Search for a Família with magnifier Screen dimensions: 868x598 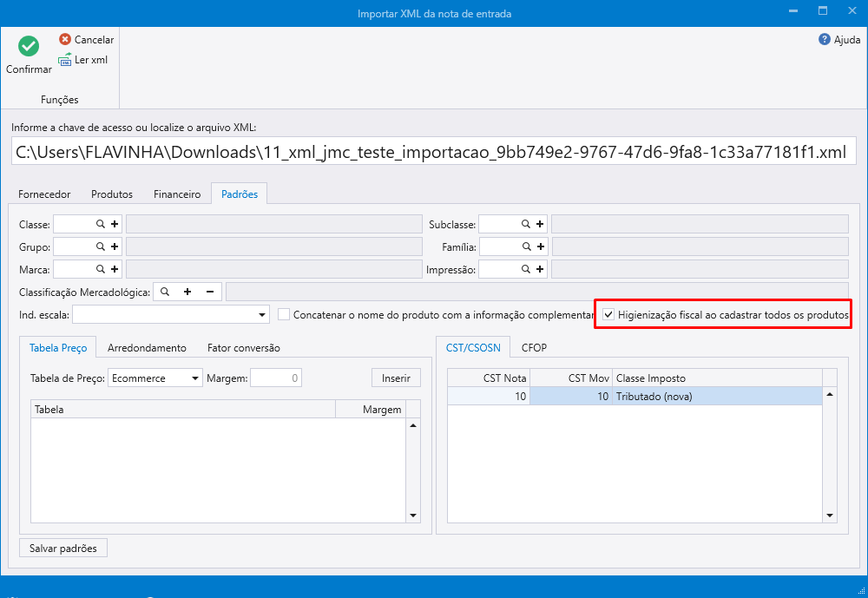[x=527, y=246]
